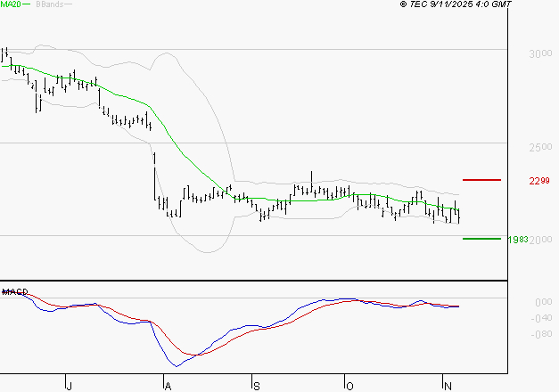This screenshot has height=392, width=559.
Task: Click the A month marker on the time axis
Action: click(168, 386)
